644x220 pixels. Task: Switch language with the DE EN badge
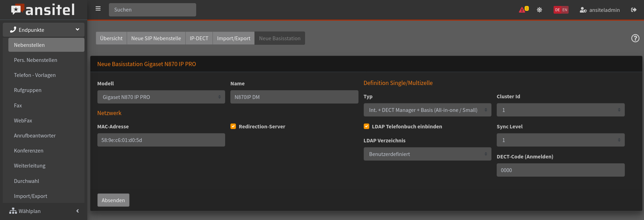pos(561,10)
